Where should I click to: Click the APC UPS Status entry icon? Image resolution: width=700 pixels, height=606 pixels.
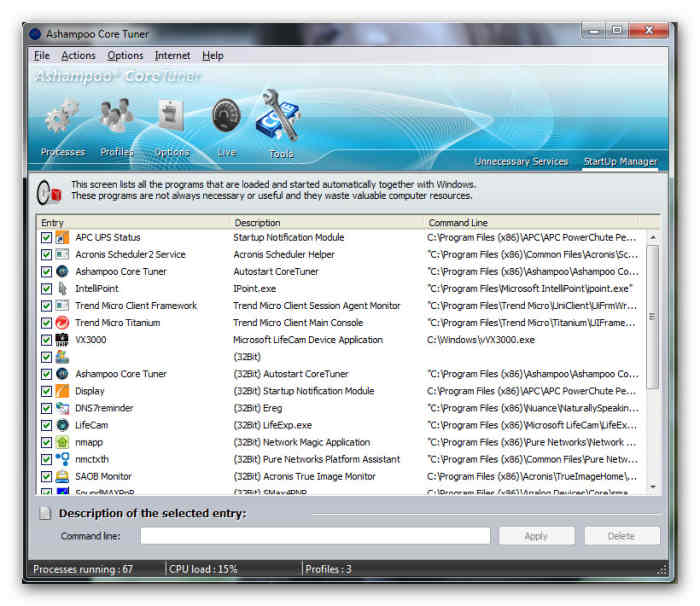(62, 238)
